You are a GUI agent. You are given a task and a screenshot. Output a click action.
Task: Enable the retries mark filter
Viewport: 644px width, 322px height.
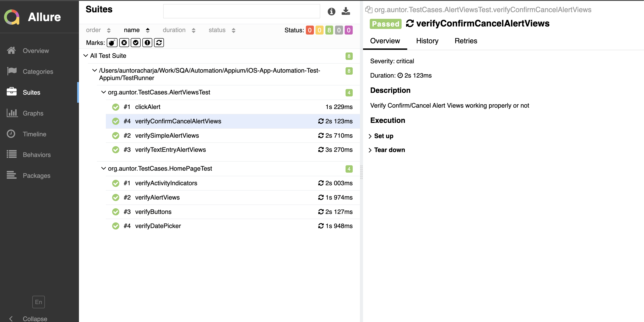[159, 43]
